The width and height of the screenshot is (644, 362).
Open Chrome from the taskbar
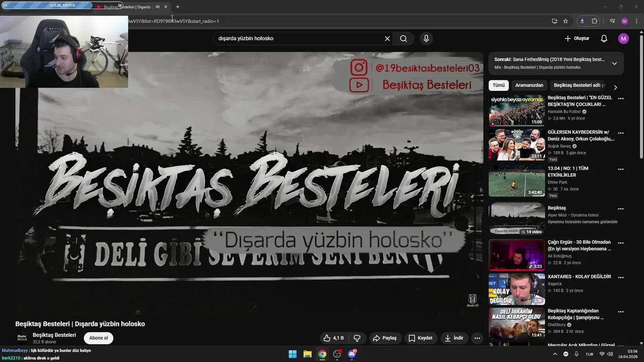(x=322, y=354)
